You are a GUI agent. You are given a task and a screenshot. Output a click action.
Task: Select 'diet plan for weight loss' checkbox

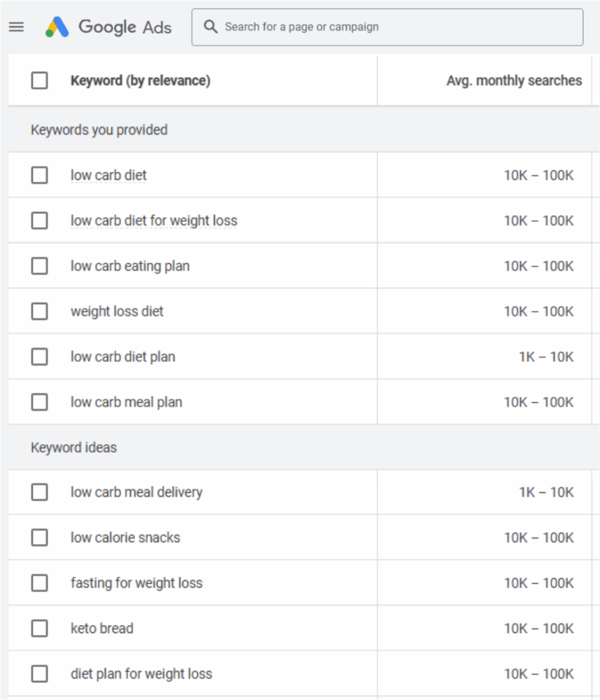click(40, 674)
